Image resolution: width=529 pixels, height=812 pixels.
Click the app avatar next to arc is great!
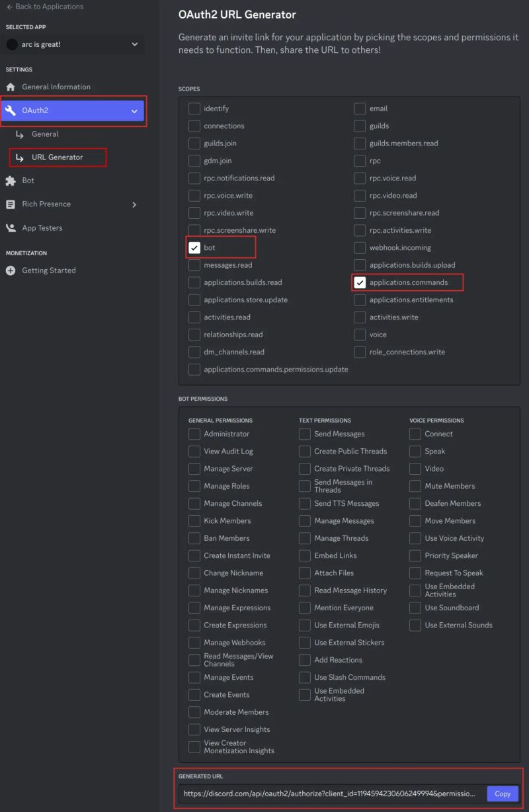tap(12, 44)
